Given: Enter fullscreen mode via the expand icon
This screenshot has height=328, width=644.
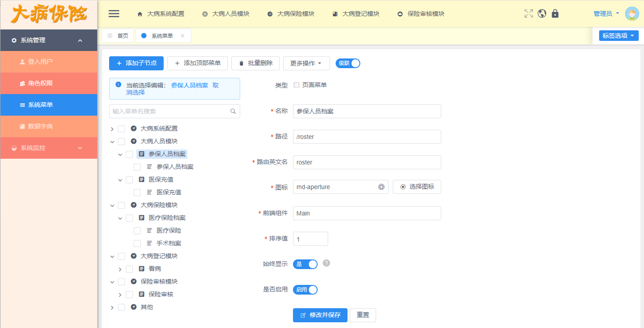Looking at the screenshot, I should pos(528,13).
